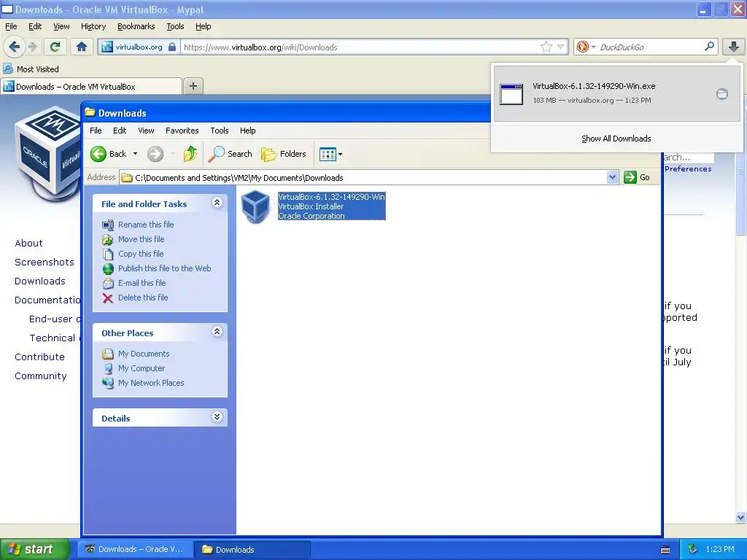Click the virtualbox.org site identity box
Image resolution: width=747 pixels, height=560 pixels.
[x=139, y=47]
